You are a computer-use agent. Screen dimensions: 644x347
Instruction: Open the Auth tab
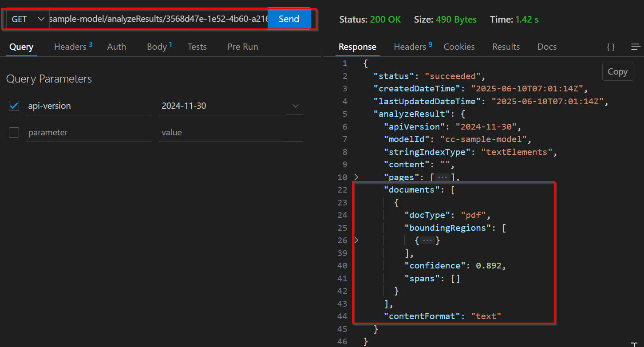(x=116, y=47)
